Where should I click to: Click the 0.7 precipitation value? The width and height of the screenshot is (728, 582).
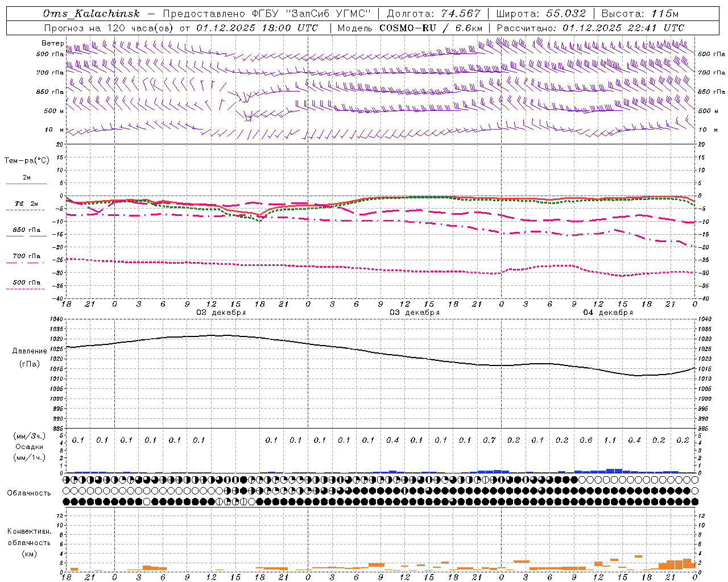coord(489,440)
